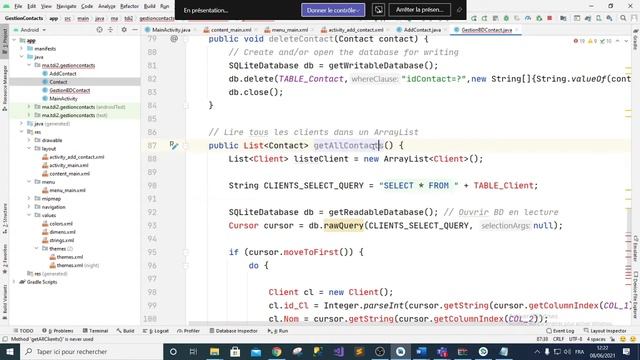Expand the java (generated) folder
Viewport: 640px width, 360px height.
tap(22, 123)
